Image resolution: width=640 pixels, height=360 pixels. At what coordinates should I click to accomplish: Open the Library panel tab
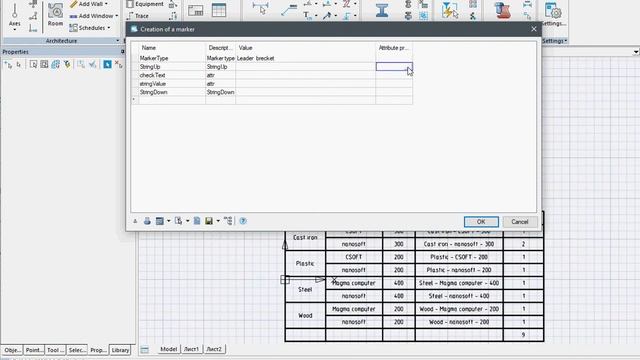tap(120, 350)
